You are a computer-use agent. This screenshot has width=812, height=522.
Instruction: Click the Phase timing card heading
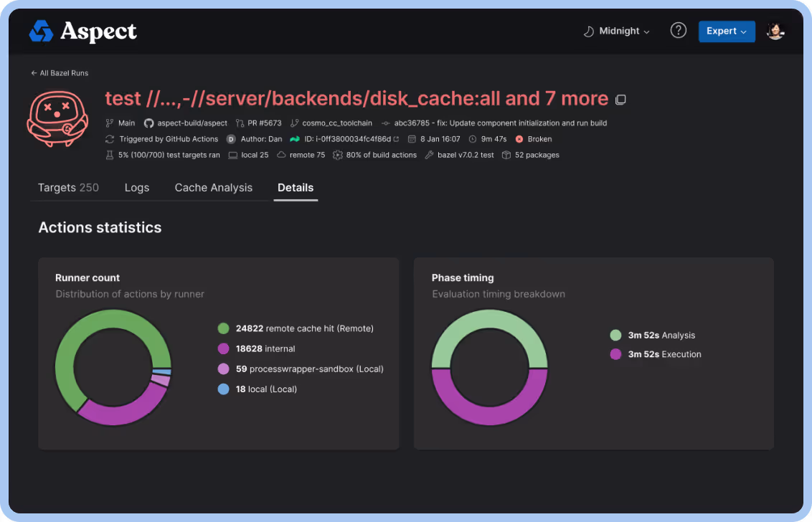463,278
